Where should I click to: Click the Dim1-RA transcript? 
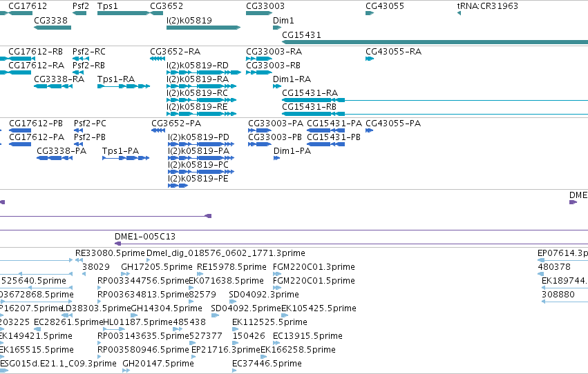277,86
